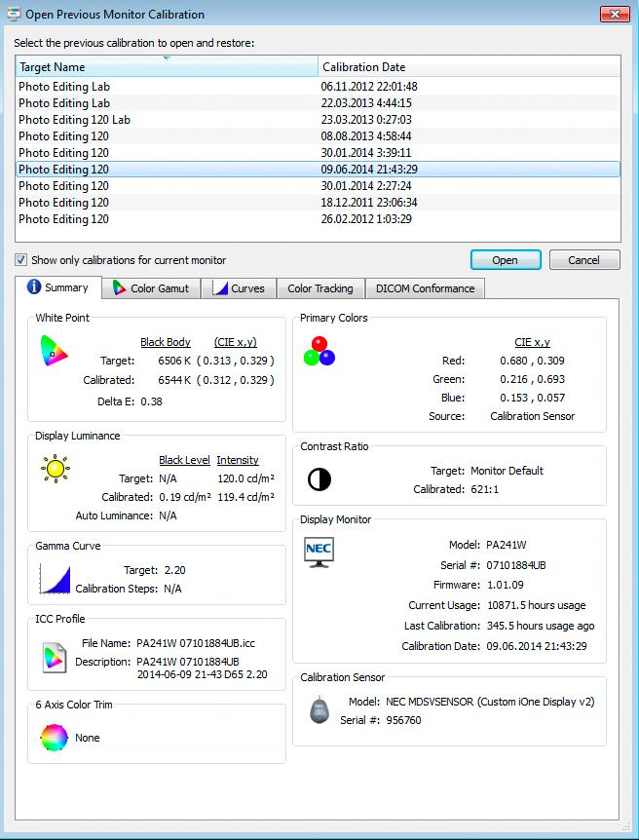Click the White Point CIE chromaticity icon
Viewport: 639px width, 840px height.
tap(55, 351)
